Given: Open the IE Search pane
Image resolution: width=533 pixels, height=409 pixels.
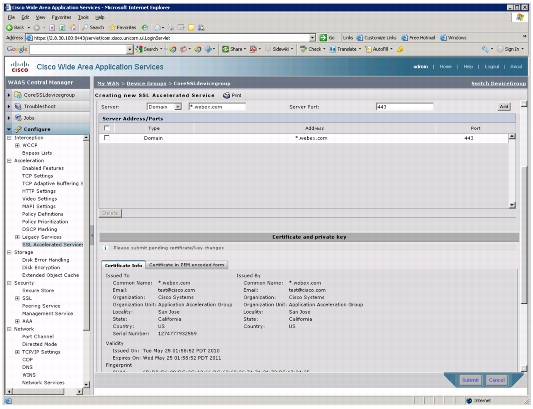Looking at the screenshot, I should (93, 28).
